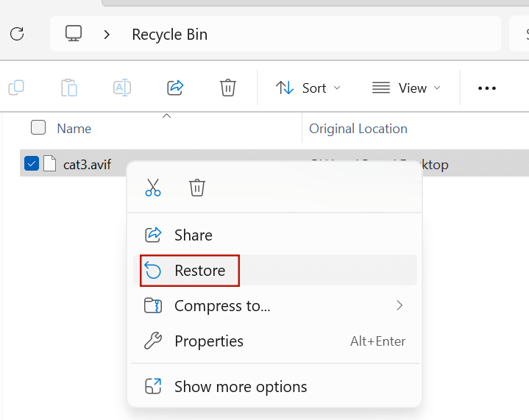This screenshot has height=420, width=529.
Task: Open the View dropdown
Action: pos(406,88)
